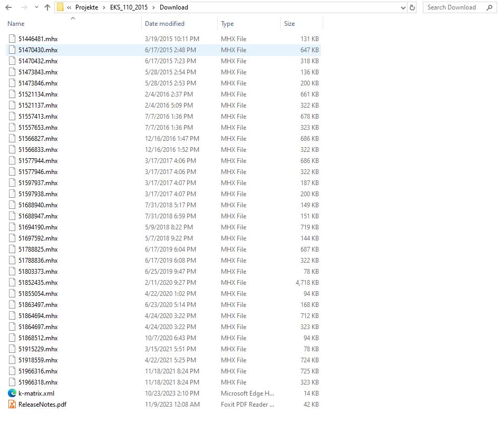Click icon of 51915229.mhx
This screenshot has height=442, width=504.
[12, 349]
